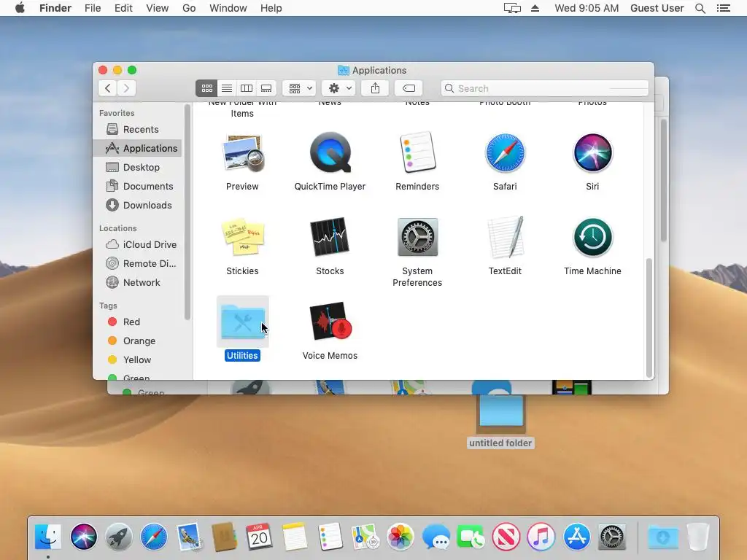The width and height of the screenshot is (747, 560).
Task: Click the Finder Search field
Action: pyautogui.click(x=544, y=88)
